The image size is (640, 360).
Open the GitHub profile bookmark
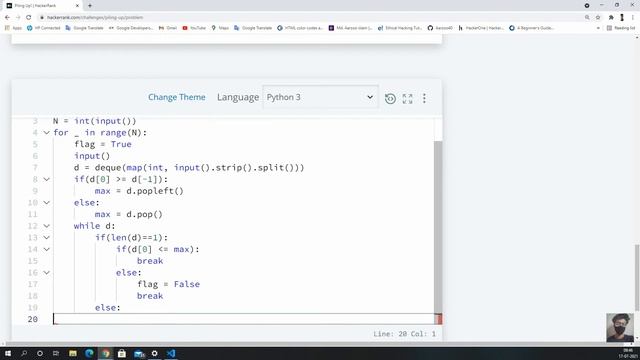coord(440,28)
